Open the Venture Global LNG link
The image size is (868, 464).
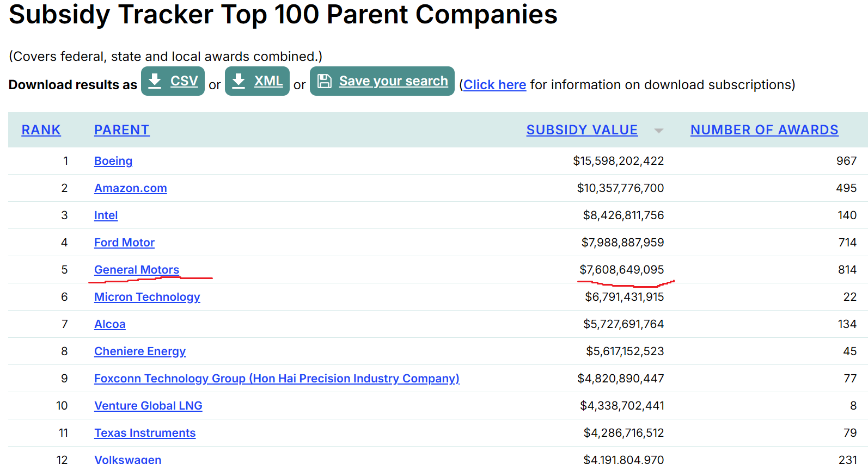[148, 406]
